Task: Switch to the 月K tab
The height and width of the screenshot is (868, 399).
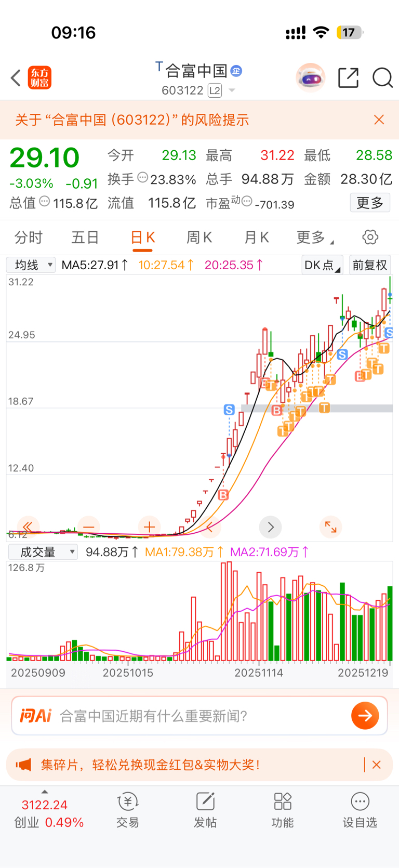Action: (x=256, y=238)
